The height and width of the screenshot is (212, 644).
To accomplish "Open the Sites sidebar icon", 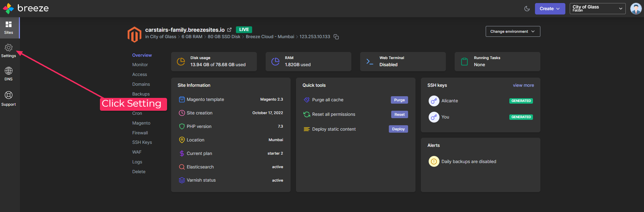I will coord(9,24).
